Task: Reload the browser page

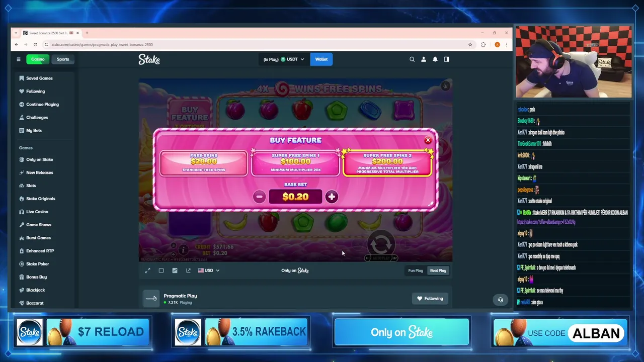Action: (x=35, y=44)
